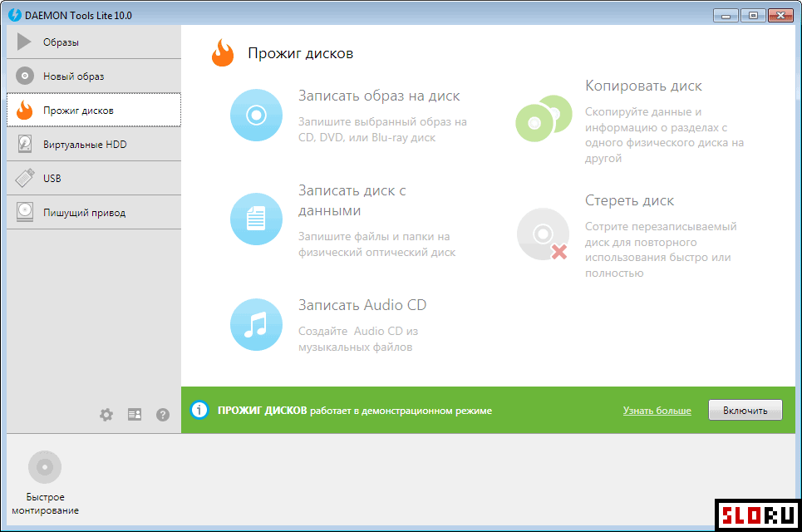Open settings via the gear icon

(106, 414)
